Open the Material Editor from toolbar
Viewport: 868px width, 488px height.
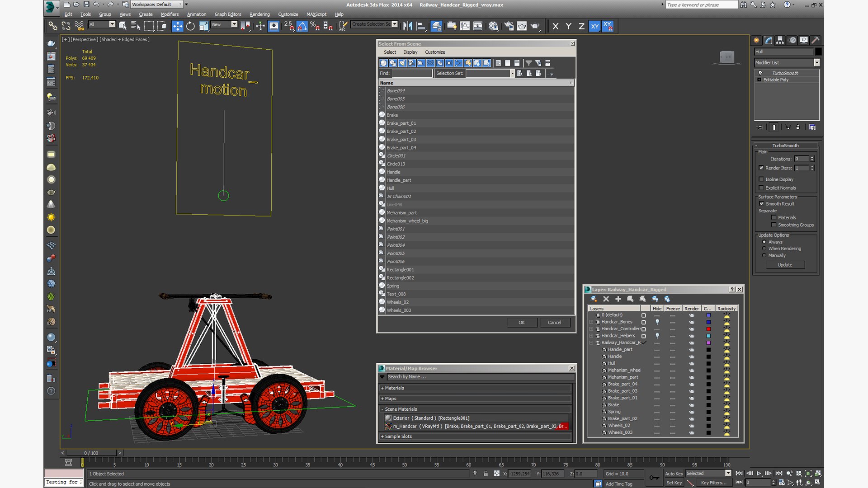pos(493,26)
